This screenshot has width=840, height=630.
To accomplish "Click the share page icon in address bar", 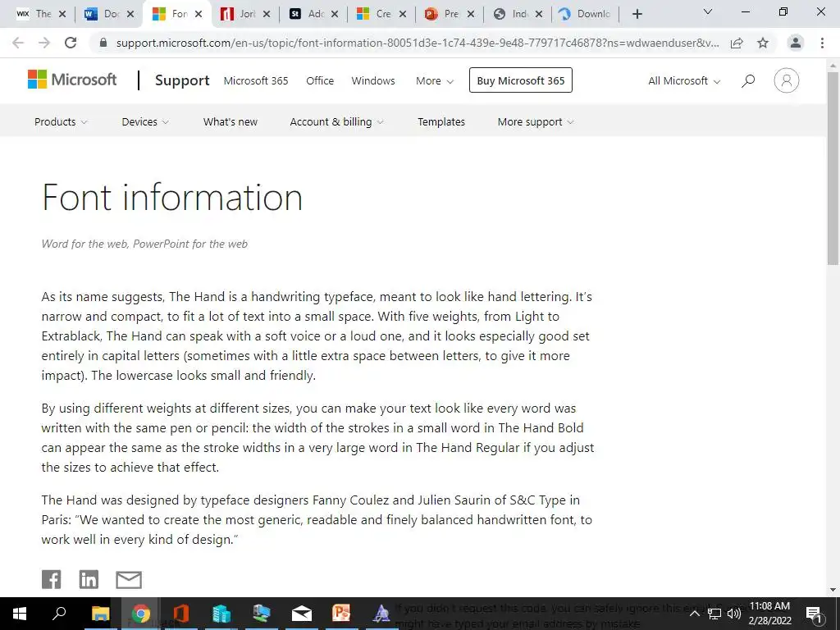I will (x=737, y=43).
